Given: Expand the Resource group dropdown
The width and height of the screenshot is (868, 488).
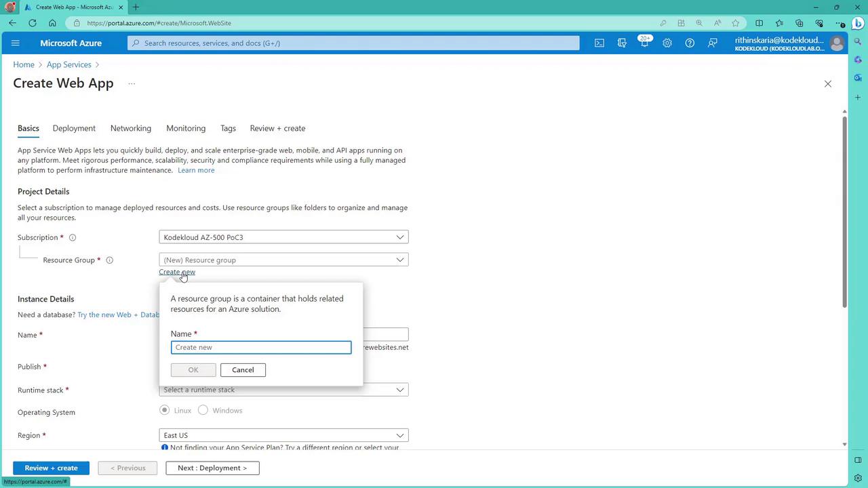Looking at the screenshot, I should click(x=283, y=260).
